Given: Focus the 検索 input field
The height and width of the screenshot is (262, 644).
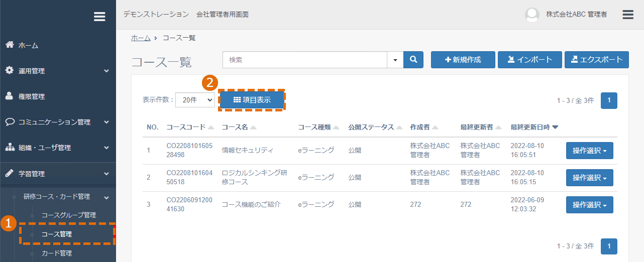Looking at the screenshot, I should point(305,60).
